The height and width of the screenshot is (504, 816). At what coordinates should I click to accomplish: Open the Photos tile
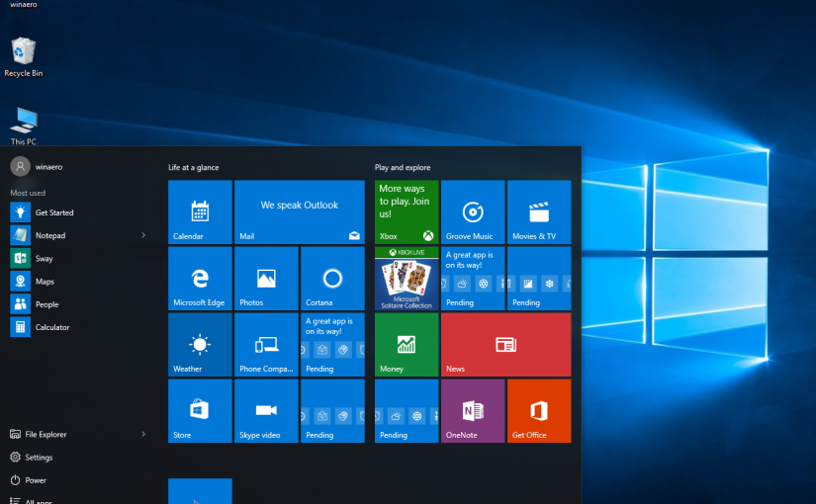tap(266, 279)
